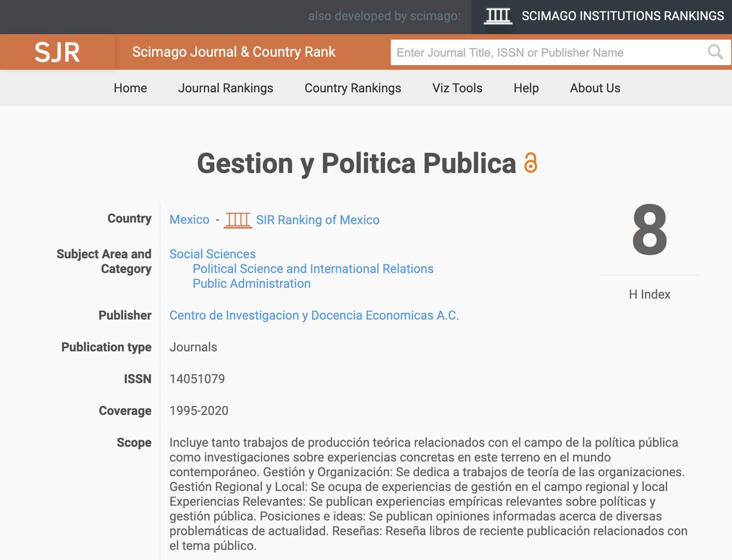Open Viz Tools in navigation
This screenshot has width=732, height=560.
pos(457,88)
